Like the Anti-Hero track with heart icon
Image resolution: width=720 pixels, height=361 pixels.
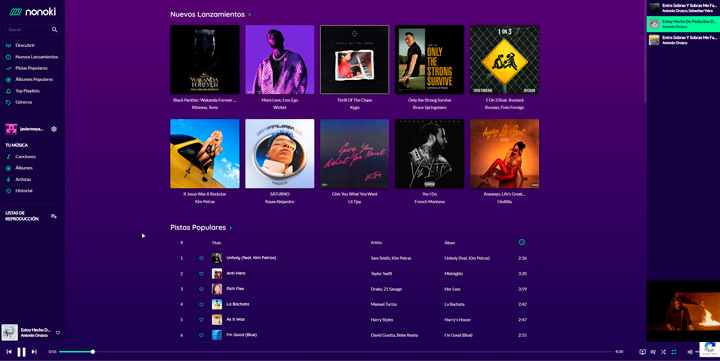point(201,274)
